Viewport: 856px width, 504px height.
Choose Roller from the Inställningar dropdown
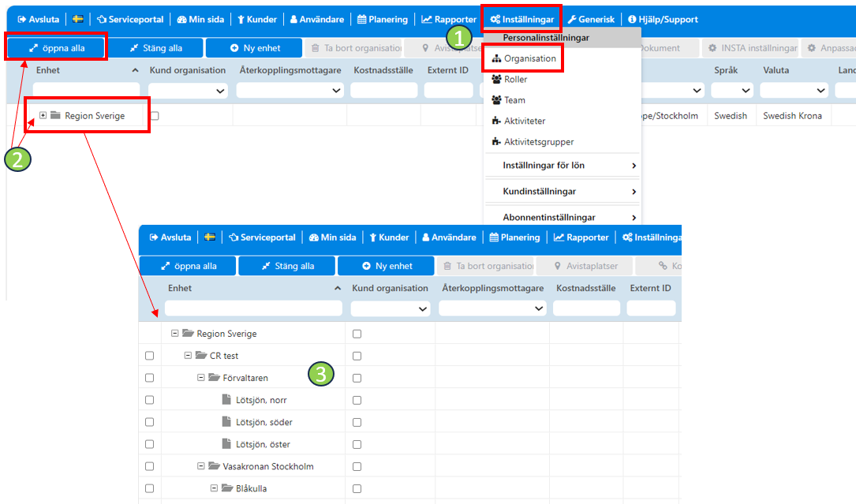tap(510, 79)
